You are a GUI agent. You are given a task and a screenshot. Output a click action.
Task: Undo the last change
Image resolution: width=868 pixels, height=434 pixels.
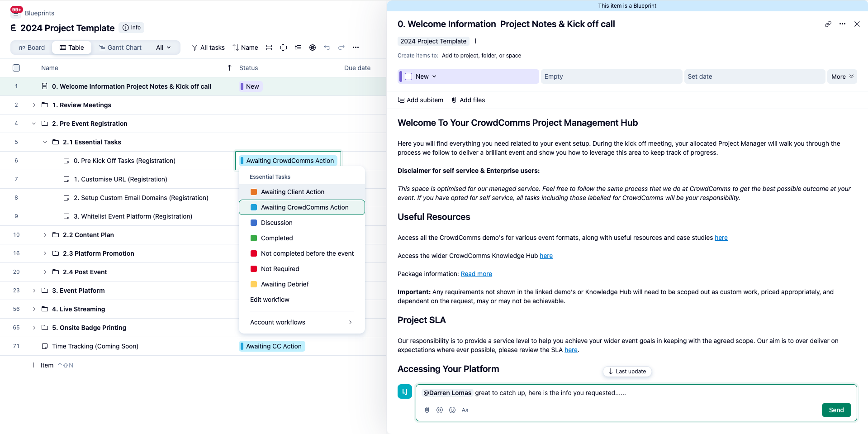[x=327, y=47]
